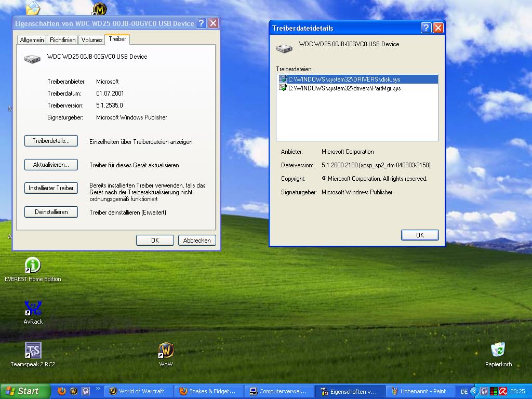Switch to Shakes & Fidget taskbar item
532x399 pixels.
click(x=209, y=391)
